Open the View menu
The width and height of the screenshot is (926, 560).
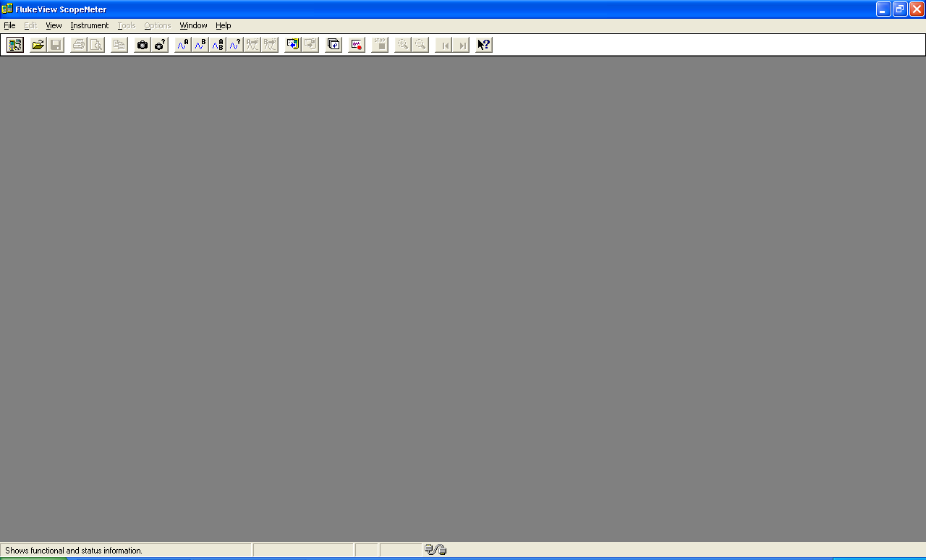pos(54,25)
